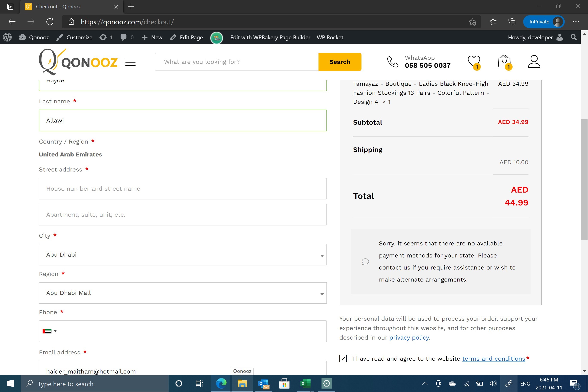Click the admin bar search magnifier
The image size is (588, 392).
point(574,37)
